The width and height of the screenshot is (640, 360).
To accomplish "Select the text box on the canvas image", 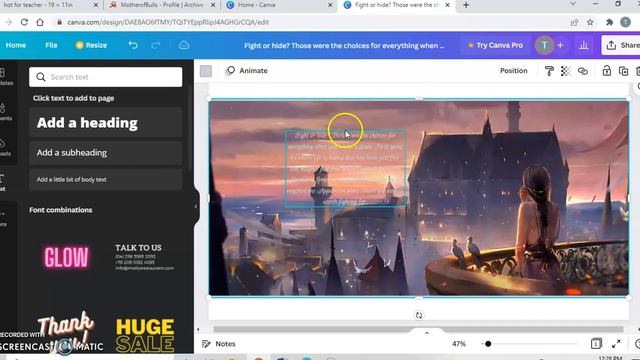I will point(345,168).
